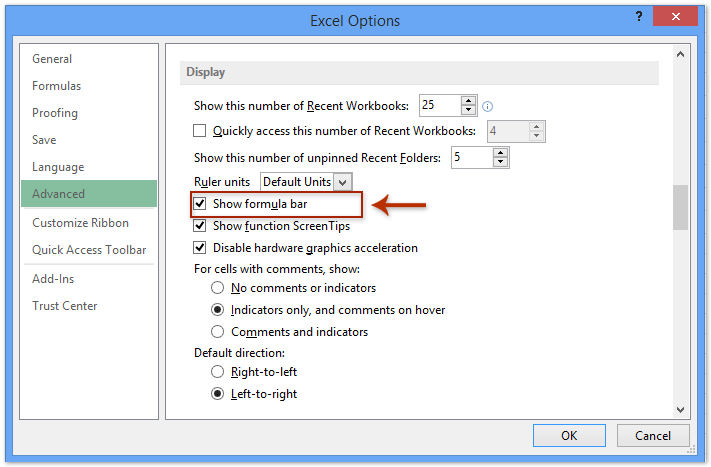This screenshot has height=467, width=711.
Task: Open the Ruler units dropdown
Action: 343,182
